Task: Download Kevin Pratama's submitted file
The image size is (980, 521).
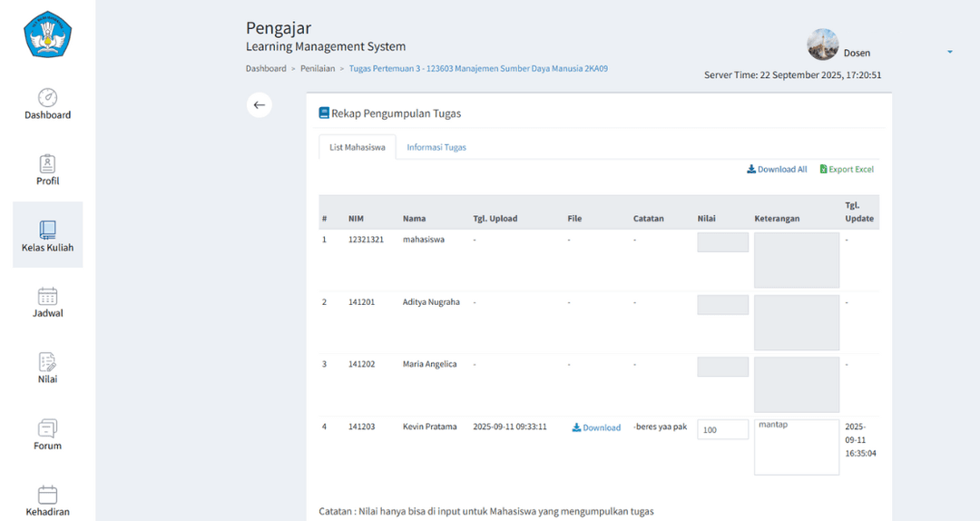Action: (x=596, y=428)
